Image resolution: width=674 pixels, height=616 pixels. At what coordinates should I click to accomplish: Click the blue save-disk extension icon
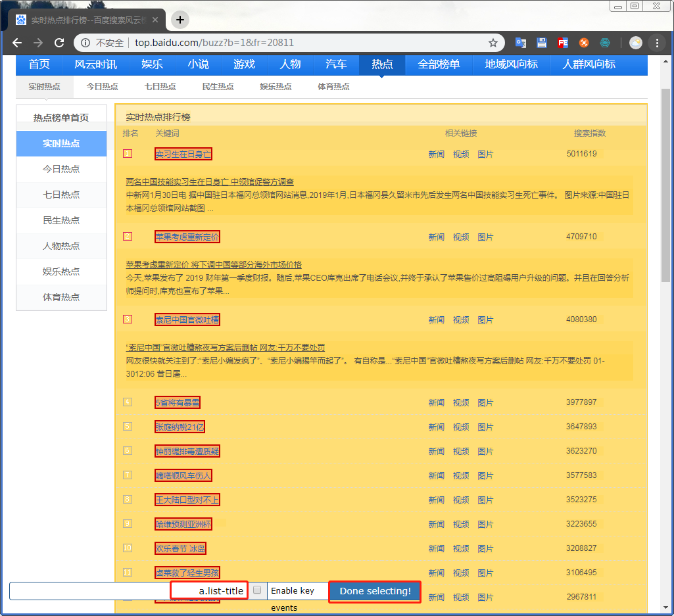542,43
